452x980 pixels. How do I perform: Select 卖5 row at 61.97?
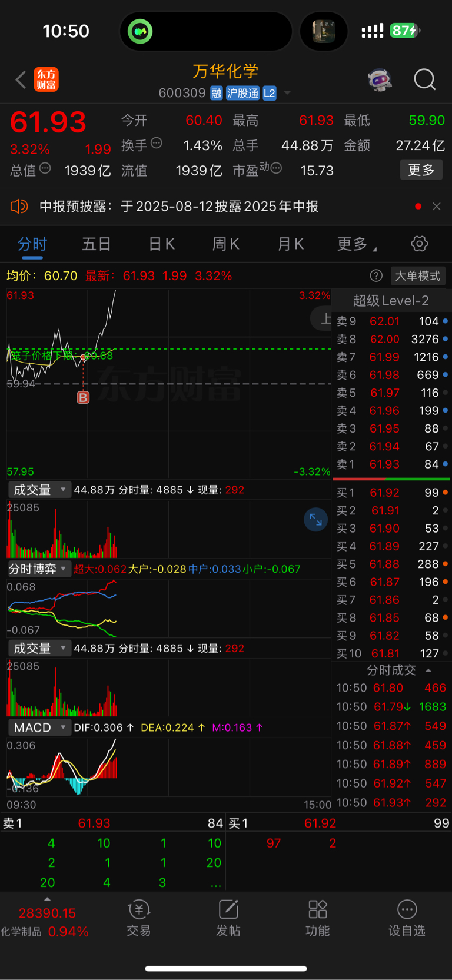click(x=392, y=393)
